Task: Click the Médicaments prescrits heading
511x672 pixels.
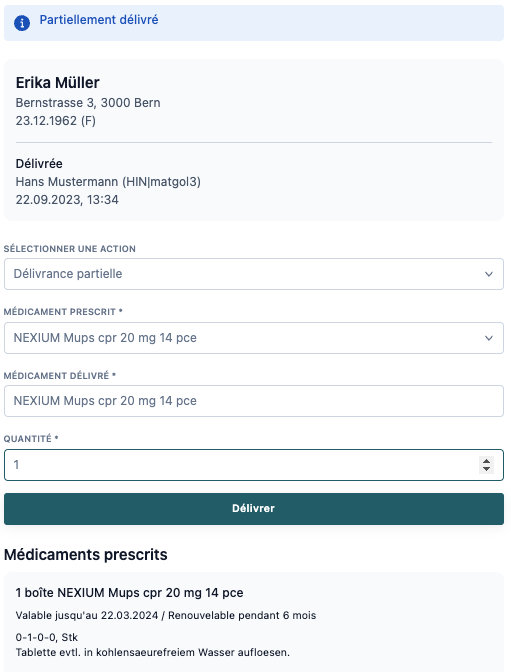Action: click(86, 555)
